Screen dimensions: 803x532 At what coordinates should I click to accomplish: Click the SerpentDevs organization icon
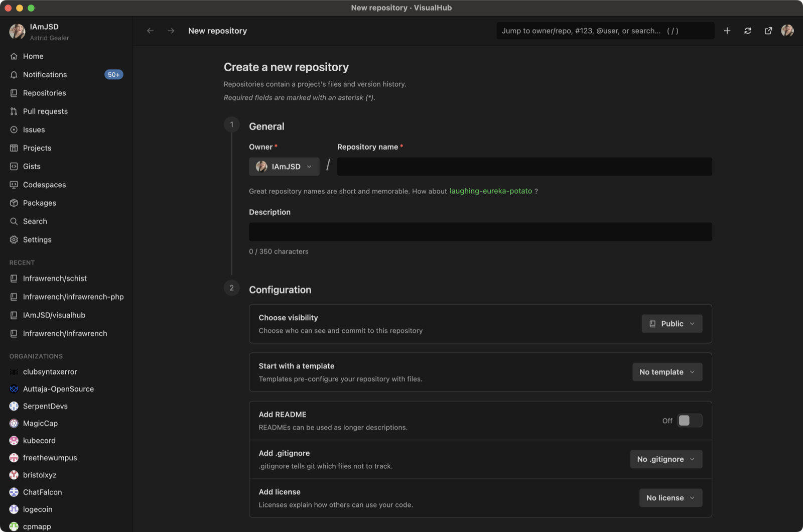pyautogui.click(x=14, y=406)
